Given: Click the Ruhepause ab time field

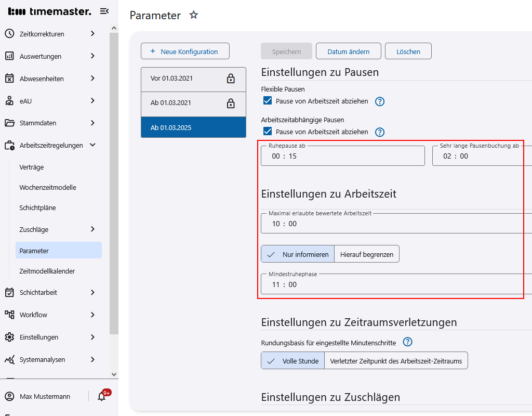Looking at the screenshot, I should 343,155.
